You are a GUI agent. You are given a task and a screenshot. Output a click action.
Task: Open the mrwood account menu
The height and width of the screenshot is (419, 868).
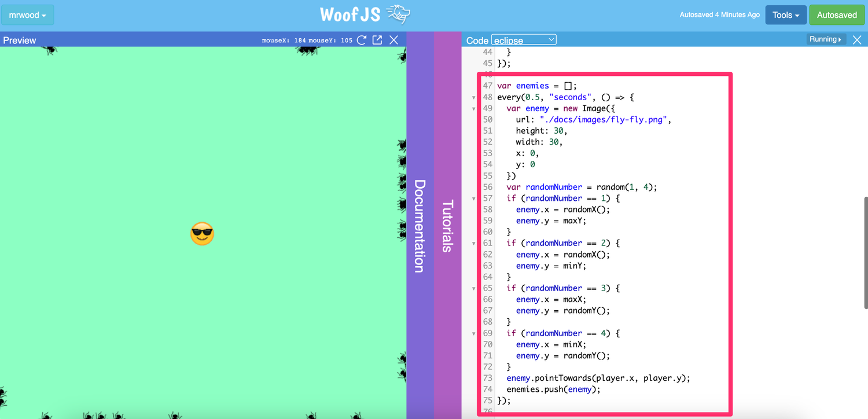tap(27, 14)
